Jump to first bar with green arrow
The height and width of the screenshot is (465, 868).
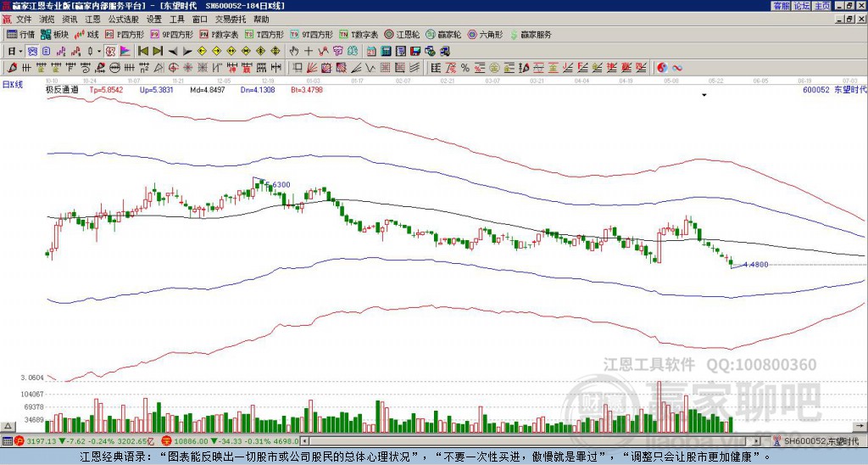coord(142,51)
